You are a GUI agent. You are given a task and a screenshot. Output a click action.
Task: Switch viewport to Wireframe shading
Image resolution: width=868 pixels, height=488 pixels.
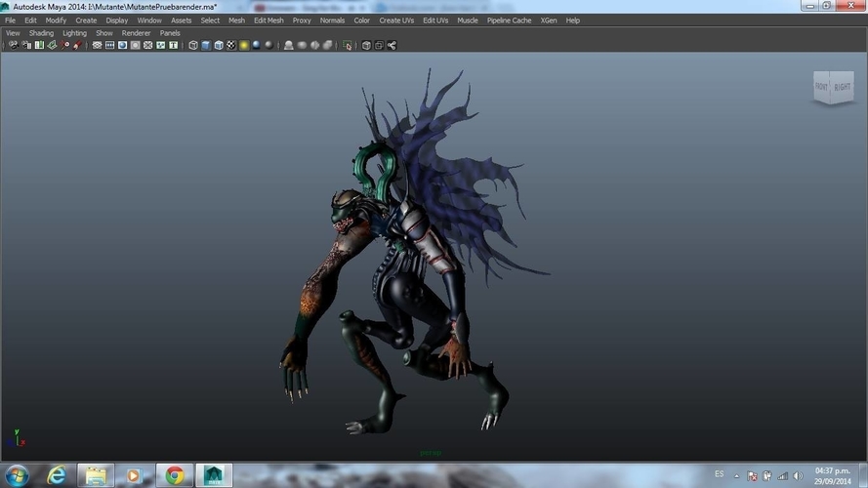193,45
